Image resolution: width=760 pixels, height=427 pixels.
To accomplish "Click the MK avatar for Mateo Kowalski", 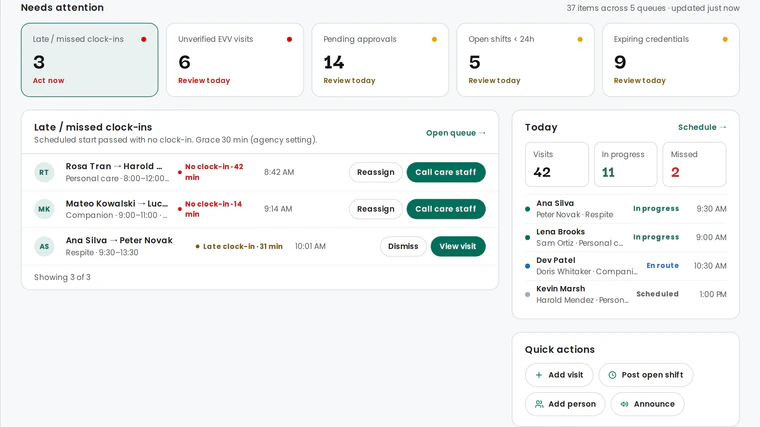I will pos(44,209).
